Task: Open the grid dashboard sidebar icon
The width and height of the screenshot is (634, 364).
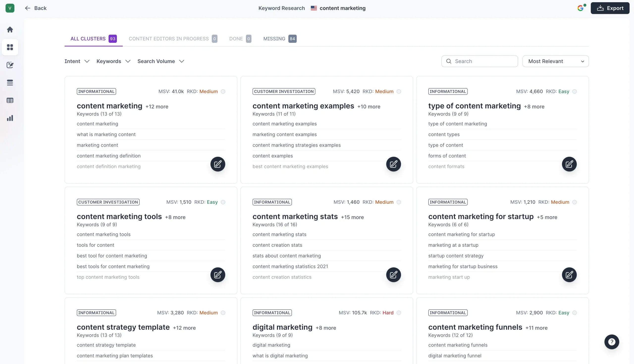Action: click(10, 47)
